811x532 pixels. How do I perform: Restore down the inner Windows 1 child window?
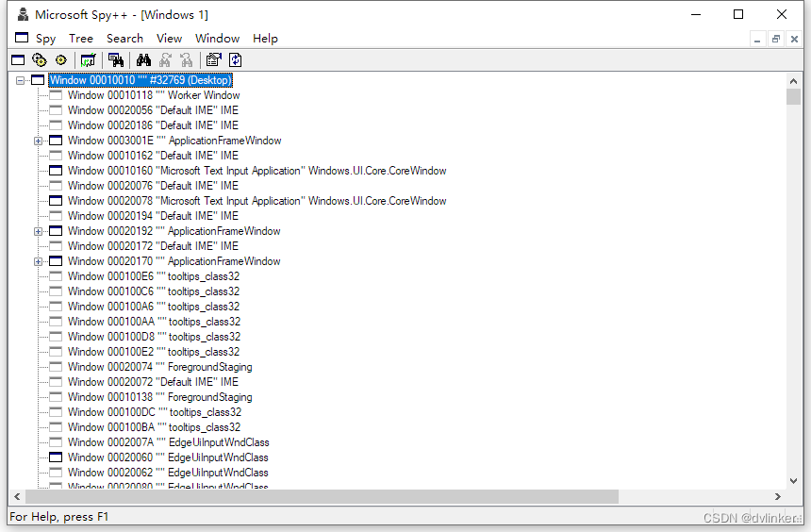776,39
